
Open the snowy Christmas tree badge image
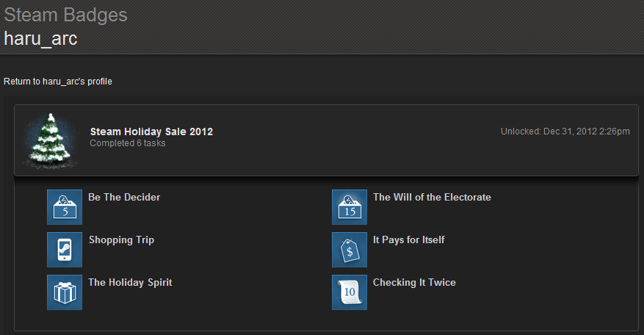(51, 140)
